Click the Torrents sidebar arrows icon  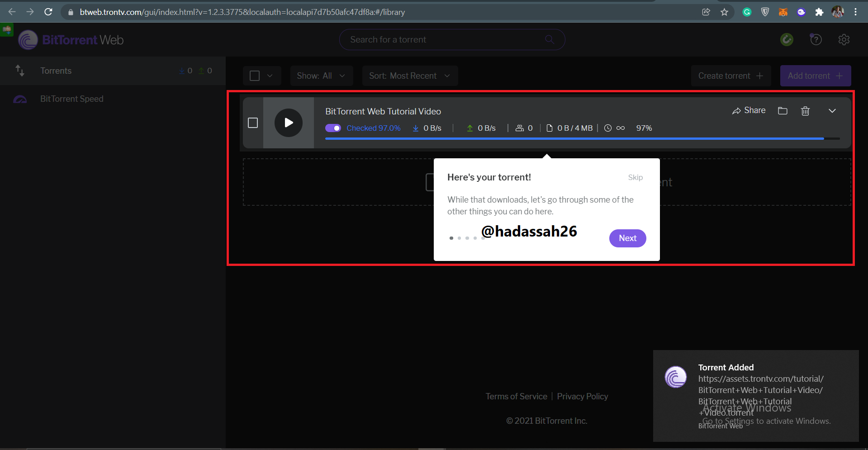click(x=20, y=71)
